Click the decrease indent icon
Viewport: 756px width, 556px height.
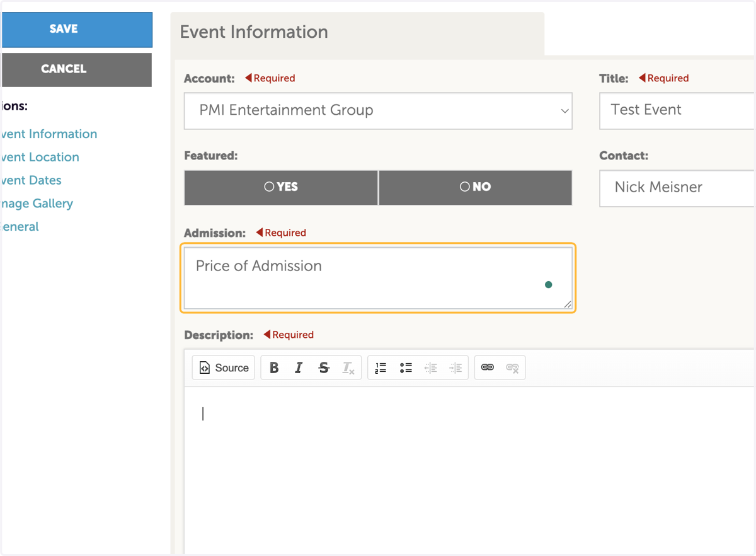[430, 368]
